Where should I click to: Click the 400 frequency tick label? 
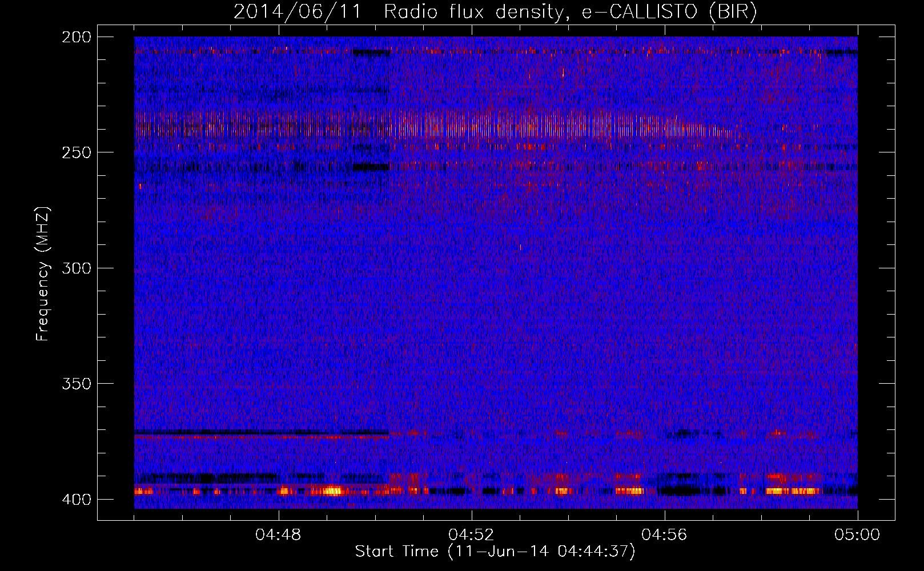(x=76, y=500)
